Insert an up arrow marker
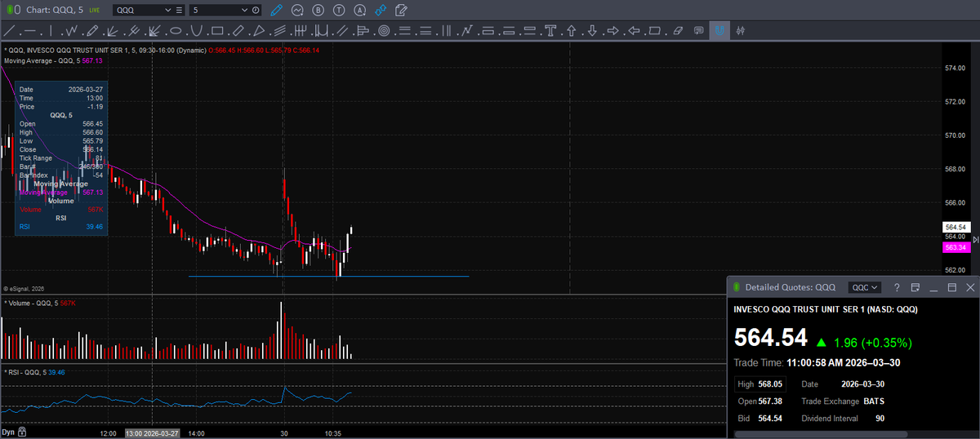The image size is (980, 439). [572, 31]
